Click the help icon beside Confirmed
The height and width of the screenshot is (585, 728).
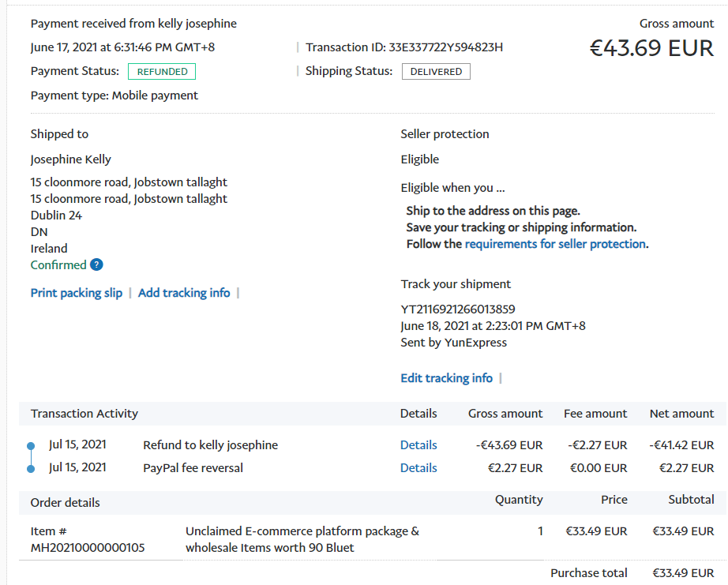click(x=96, y=265)
